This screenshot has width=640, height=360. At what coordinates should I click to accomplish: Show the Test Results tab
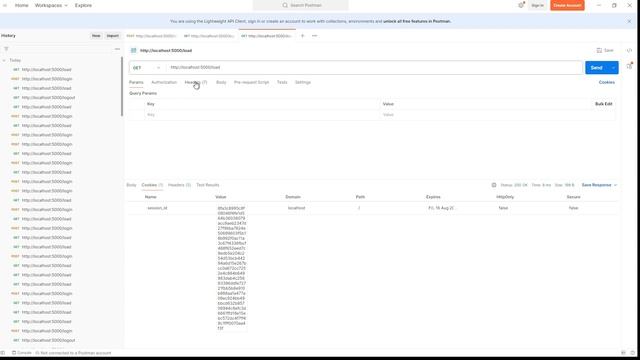click(x=208, y=185)
